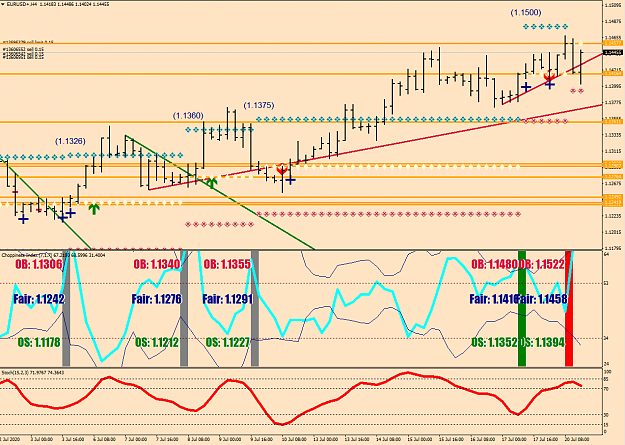Click the #13606552 sell 0.15 order label
This screenshot has width=625, height=445.
pos(23,49)
